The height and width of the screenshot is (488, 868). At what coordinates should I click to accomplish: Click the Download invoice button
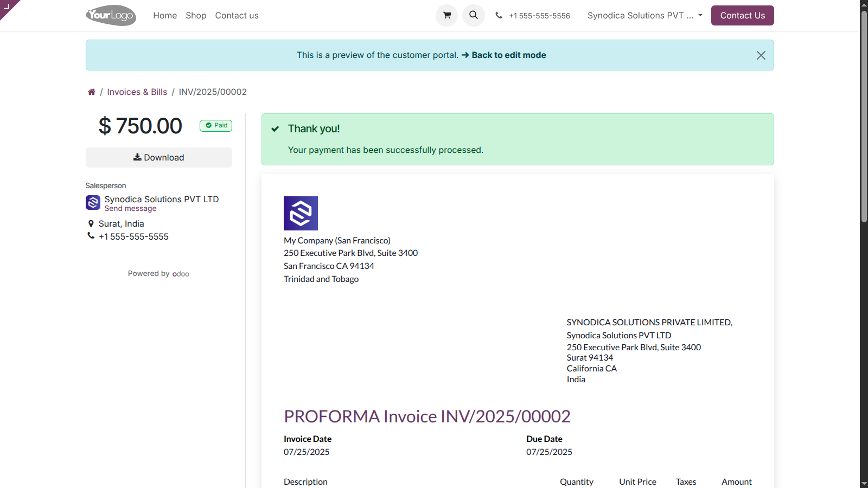coord(159,157)
